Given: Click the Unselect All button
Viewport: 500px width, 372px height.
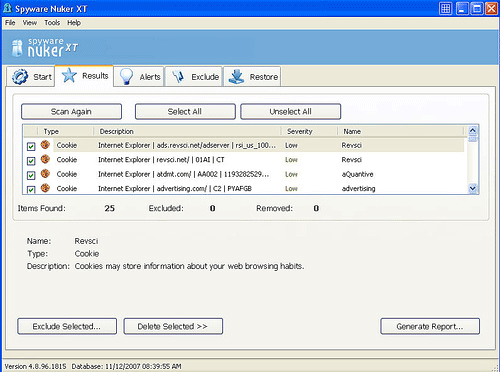Looking at the screenshot, I should pos(290,111).
